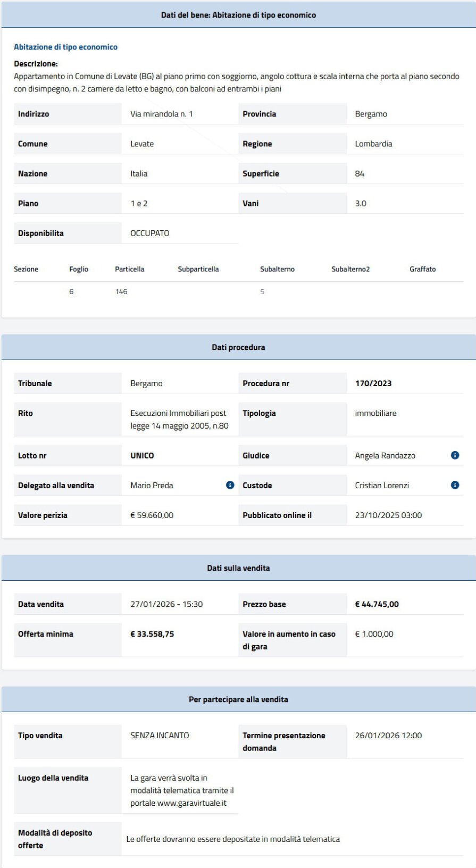Click the minimum offer value € 33.558,75
The height and width of the screenshot is (868, 476).
pos(152,634)
